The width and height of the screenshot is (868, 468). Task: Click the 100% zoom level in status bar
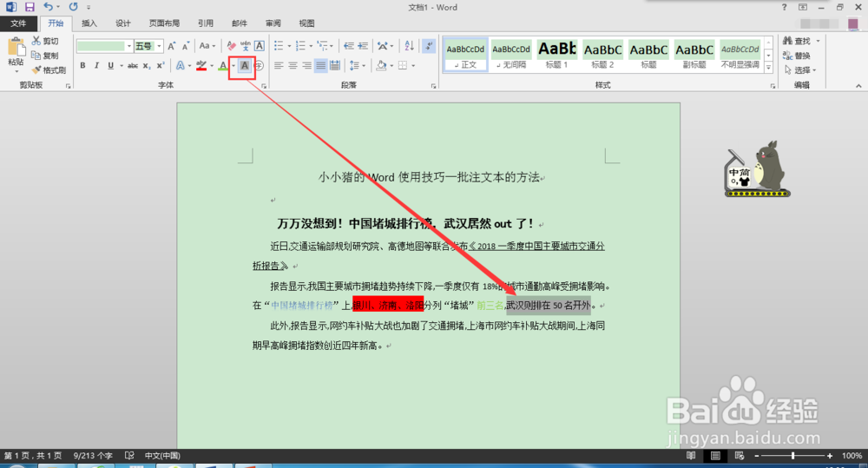click(x=852, y=456)
